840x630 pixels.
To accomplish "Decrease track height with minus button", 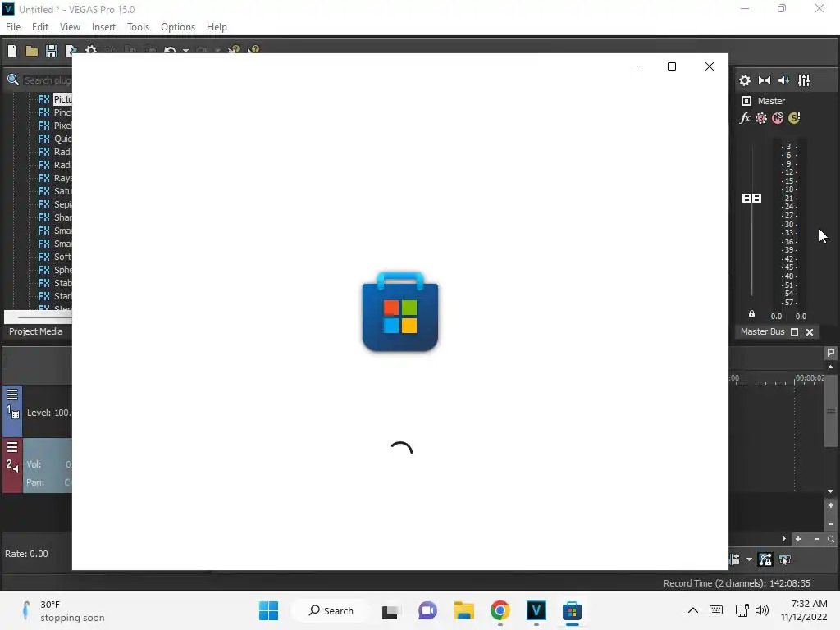I will [830, 524].
